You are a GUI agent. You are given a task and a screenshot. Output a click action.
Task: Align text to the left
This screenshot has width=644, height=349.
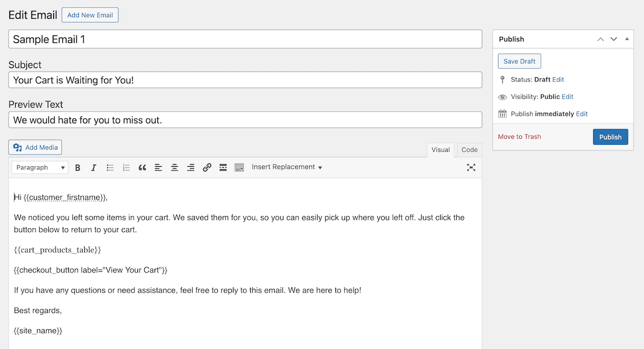point(158,168)
